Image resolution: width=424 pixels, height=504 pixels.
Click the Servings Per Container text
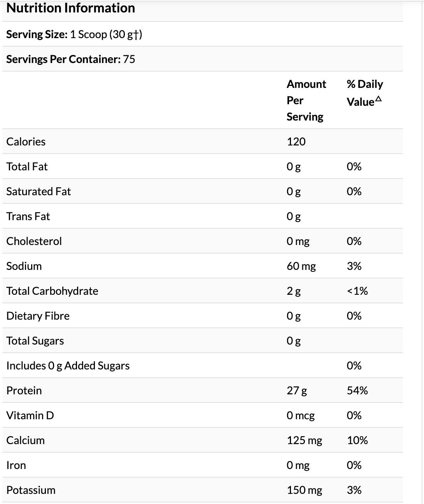tap(70, 59)
